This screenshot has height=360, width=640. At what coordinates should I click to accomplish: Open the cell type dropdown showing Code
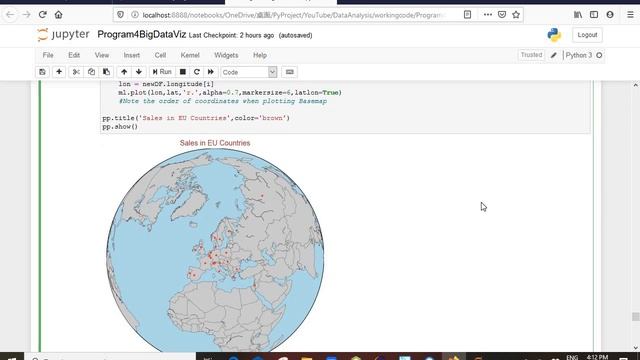tap(249, 72)
